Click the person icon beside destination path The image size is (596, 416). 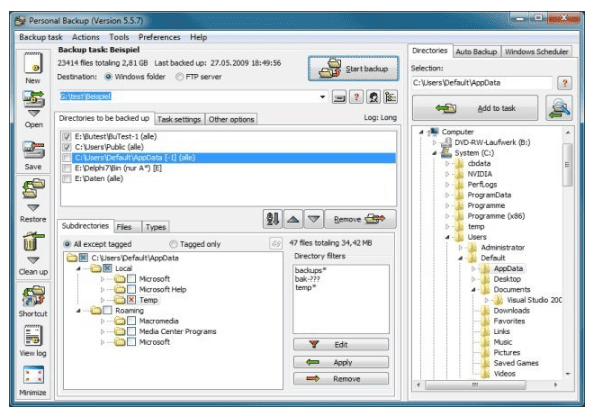point(374,97)
